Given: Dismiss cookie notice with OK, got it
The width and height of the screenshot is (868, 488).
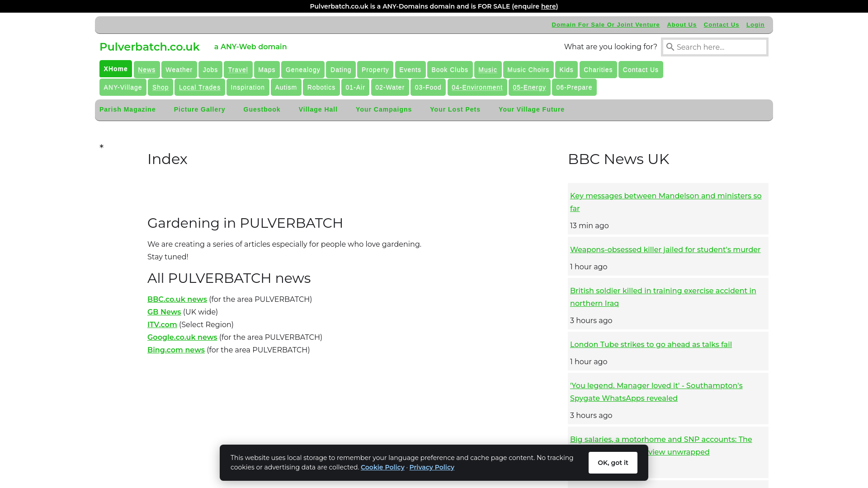Looking at the screenshot, I should click(x=613, y=463).
